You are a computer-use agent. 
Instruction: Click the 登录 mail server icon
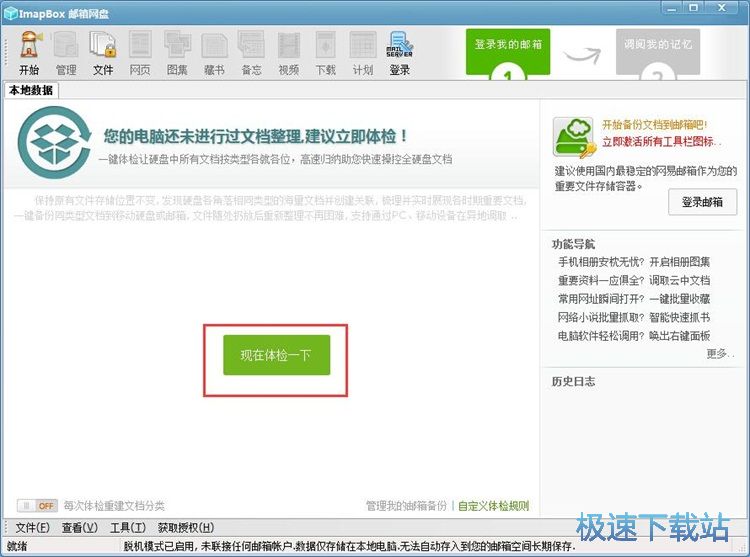pyautogui.click(x=400, y=53)
